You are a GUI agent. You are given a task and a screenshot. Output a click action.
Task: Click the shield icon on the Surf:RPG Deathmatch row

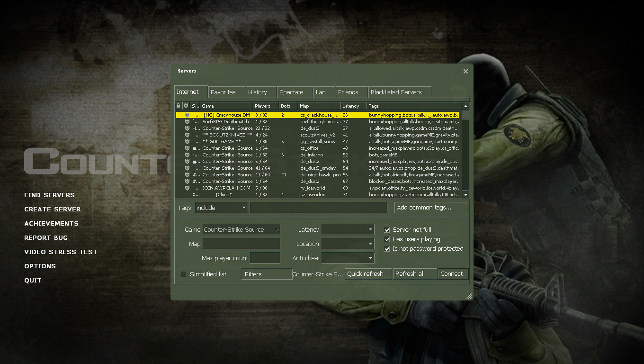pyautogui.click(x=187, y=121)
